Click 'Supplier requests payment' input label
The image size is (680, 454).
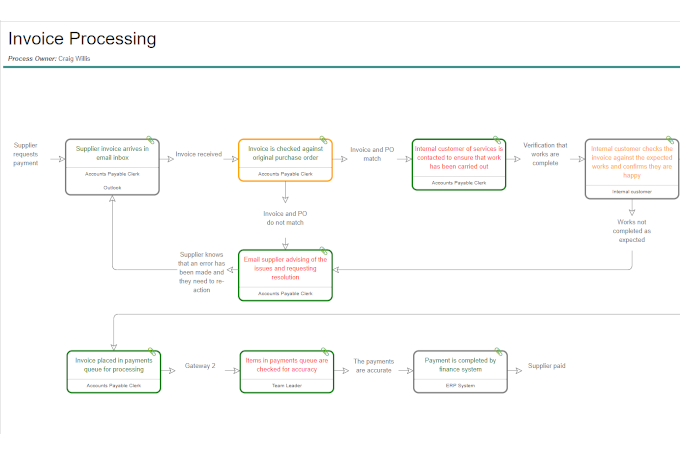click(26, 154)
